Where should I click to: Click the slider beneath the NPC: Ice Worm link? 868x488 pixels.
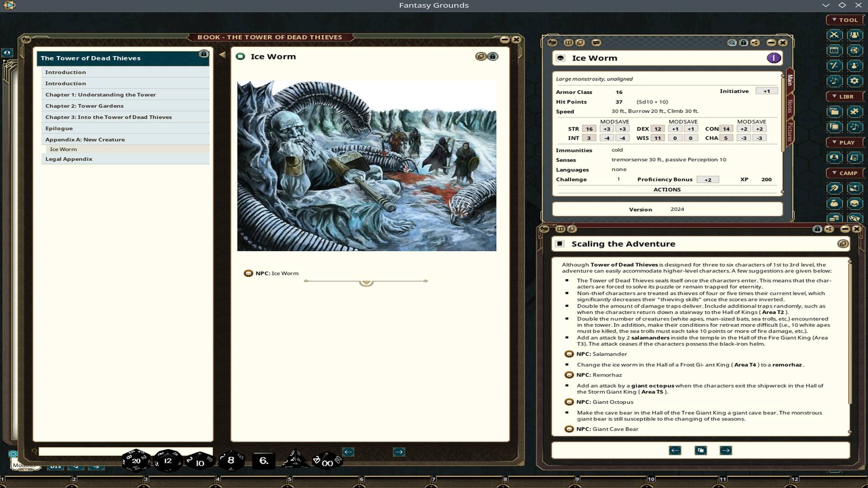tap(366, 281)
